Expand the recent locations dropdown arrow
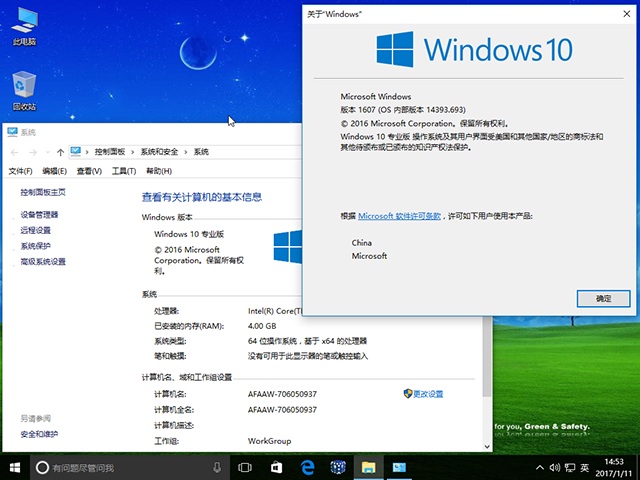640x480 pixels. click(46, 151)
